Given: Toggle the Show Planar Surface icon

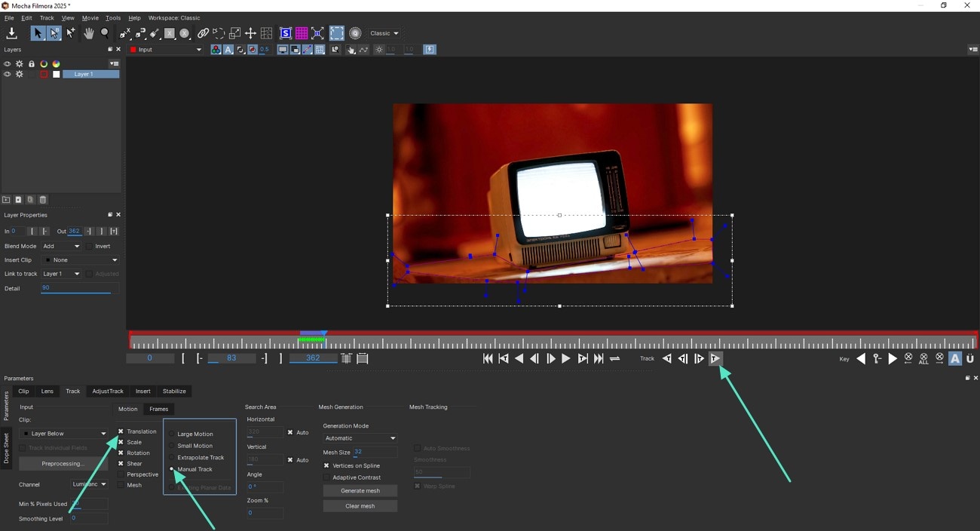Looking at the screenshot, I should click(x=286, y=33).
